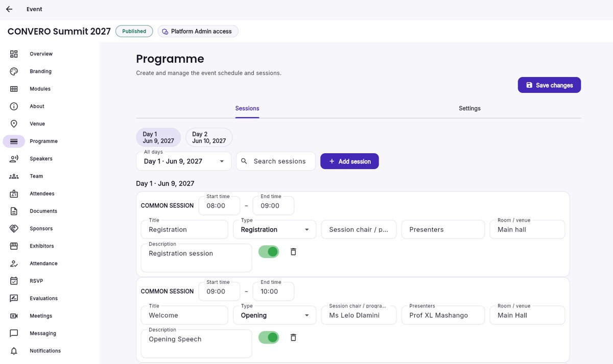Toggle off the Registration session switch
Image resolution: width=613 pixels, height=364 pixels.
click(x=269, y=252)
